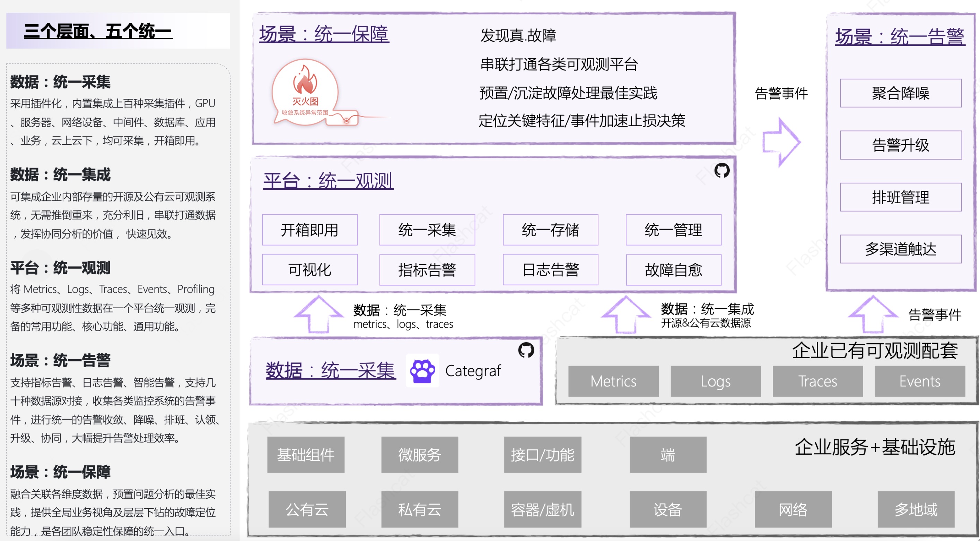Click the 企业服务+基础设施 title
This screenshot has width=980, height=541.
[x=875, y=447]
